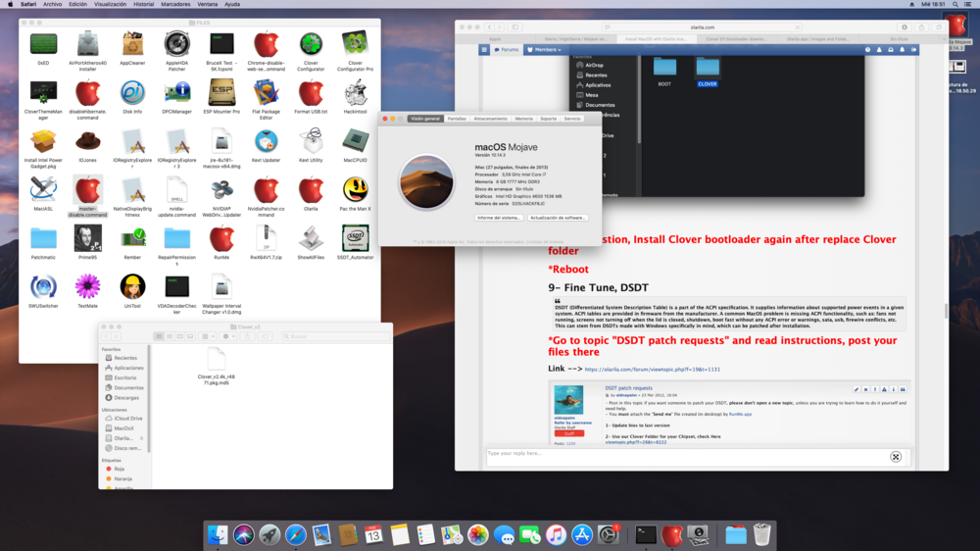The image size is (980, 551).
Task: Open the olarila.com viewtopic forum link
Action: 652,369
